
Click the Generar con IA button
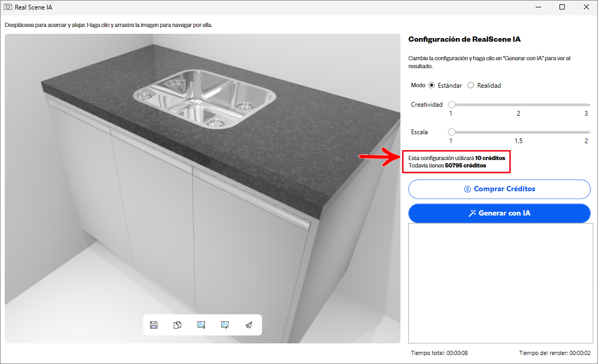tap(499, 213)
